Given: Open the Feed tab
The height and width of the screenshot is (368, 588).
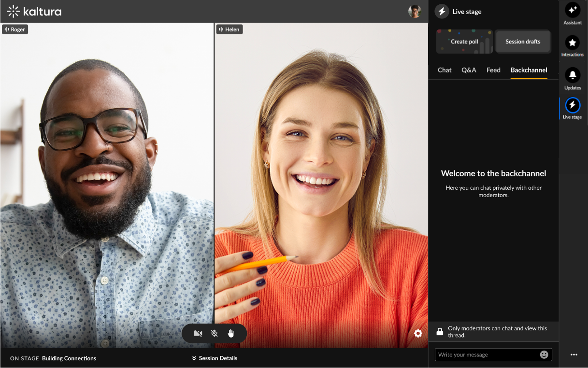Looking at the screenshot, I should [x=493, y=70].
